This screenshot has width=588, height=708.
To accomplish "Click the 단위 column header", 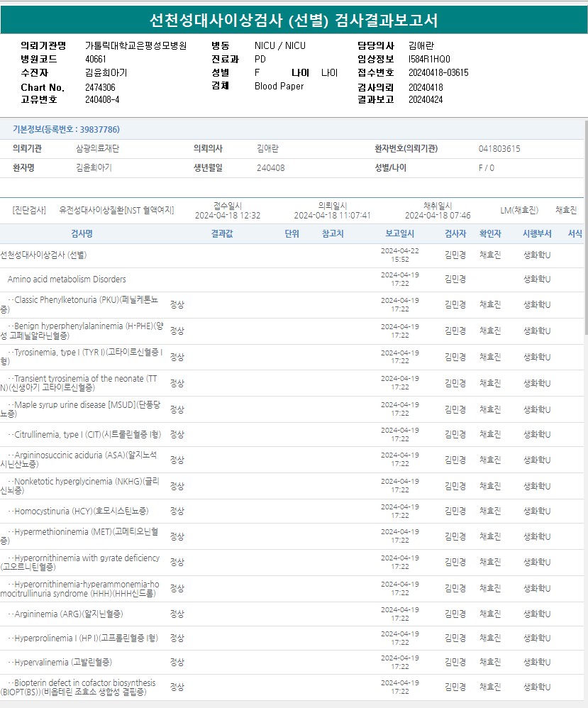I will (x=292, y=233).
